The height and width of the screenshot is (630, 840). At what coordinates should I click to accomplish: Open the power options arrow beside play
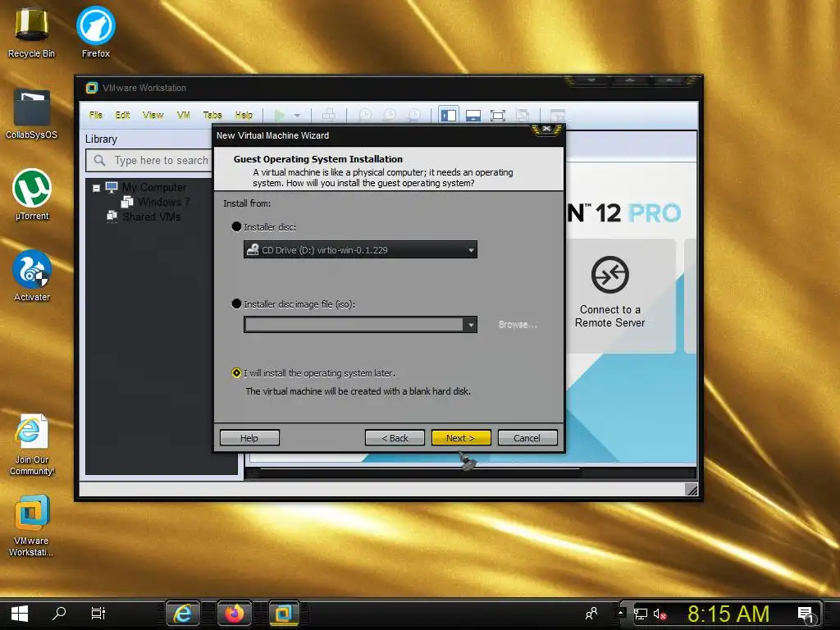coord(297,115)
